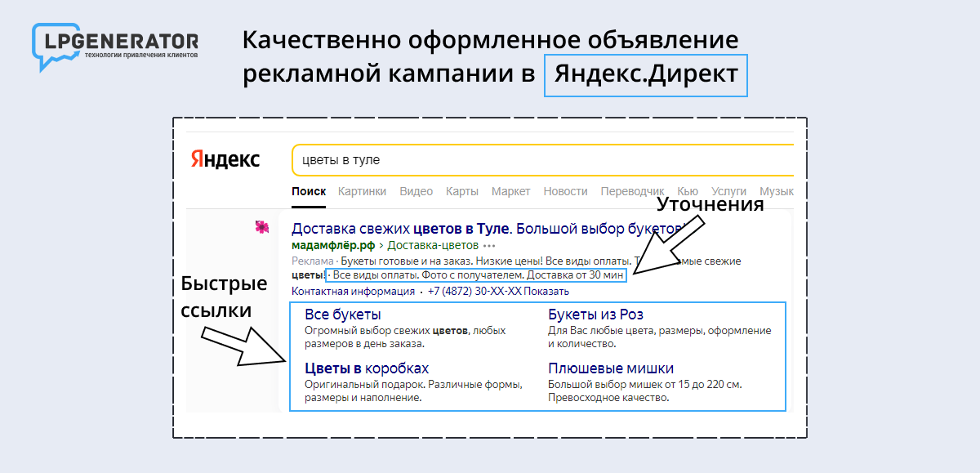
Task: Open the Услуги tab
Action: point(728,191)
